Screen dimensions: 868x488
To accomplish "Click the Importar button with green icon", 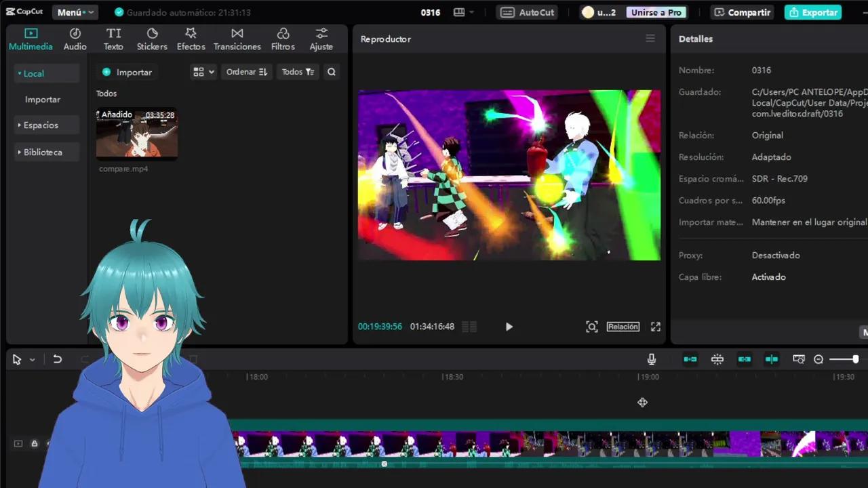I will 127,72.
